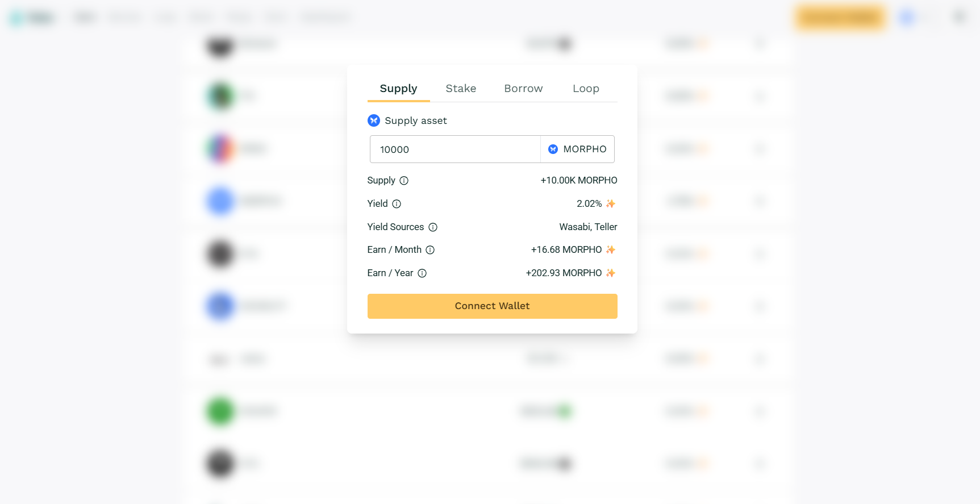This screenshot has height=504, width=980.
Task: Switch to the Stake tab
Action: [461, 89]
